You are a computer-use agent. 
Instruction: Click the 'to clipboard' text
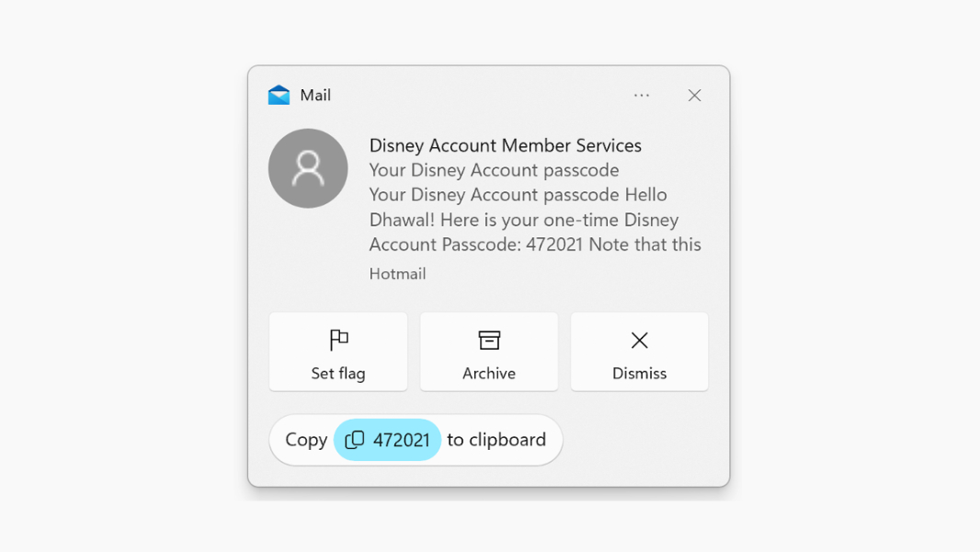click(x=496, y=440)
